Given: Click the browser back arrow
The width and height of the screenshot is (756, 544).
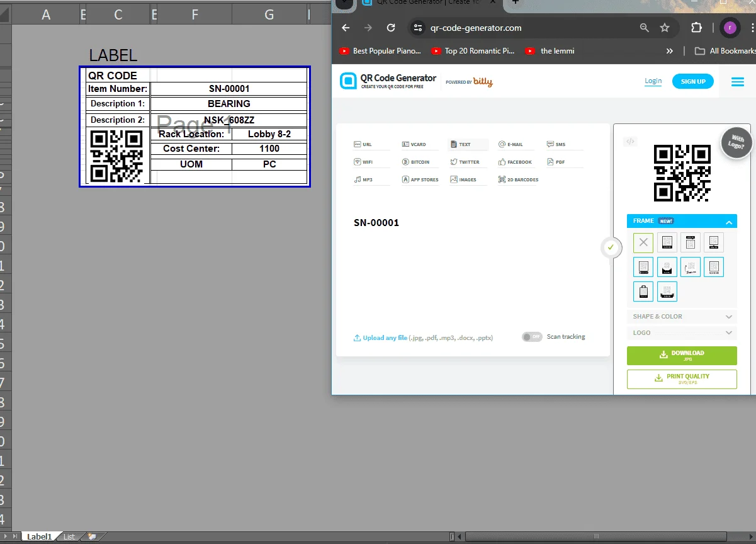Looking at the screenshot, I should pyautogui.click(x=346, y=28).
